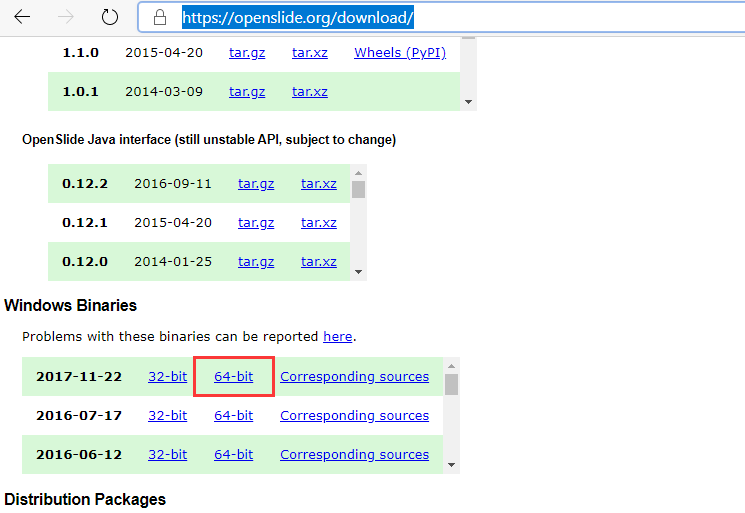Download tar.gz for Java 0.12.1

[x=256, y=222]
